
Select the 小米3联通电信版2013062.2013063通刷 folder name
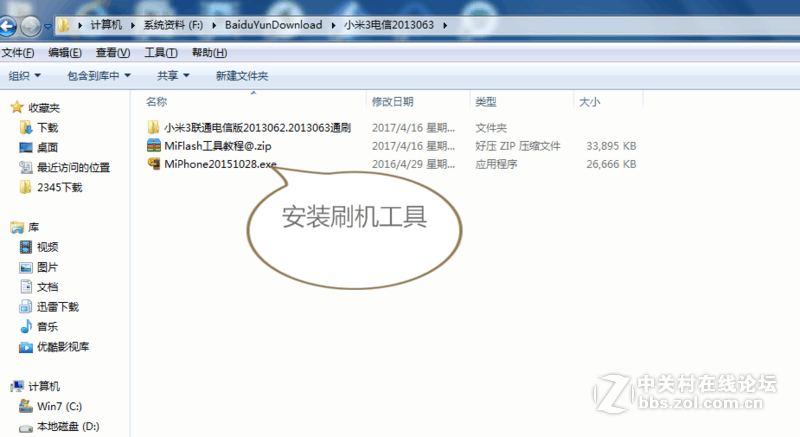coord(258,127)
